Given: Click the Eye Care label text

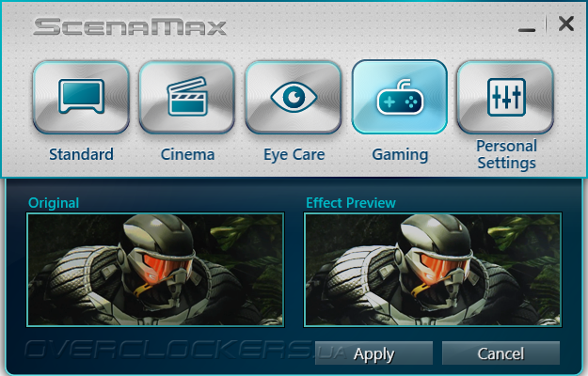Looking at the screenshot, I should [x=294, y=155].
